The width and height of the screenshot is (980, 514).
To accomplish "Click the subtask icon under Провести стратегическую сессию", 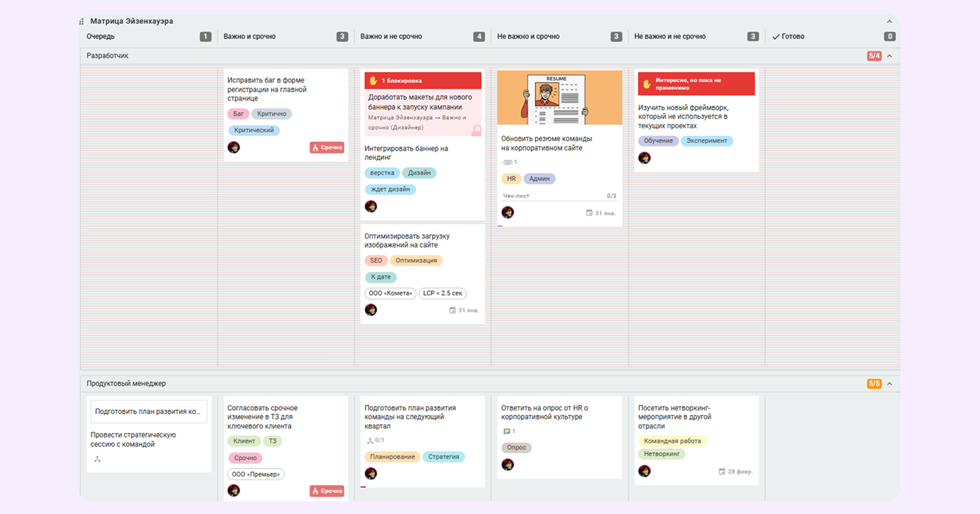I will [x=97, y=459].
